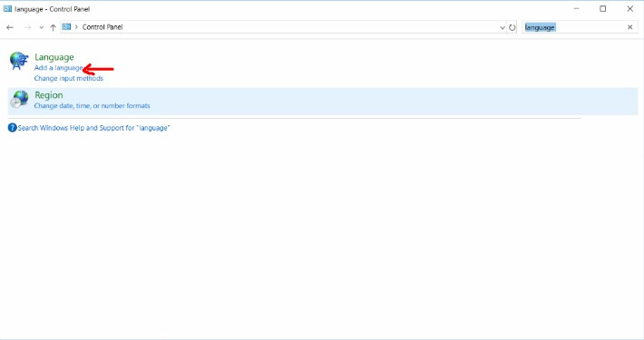
Task: Go back with the left arrow button
Action: point(10,27)
